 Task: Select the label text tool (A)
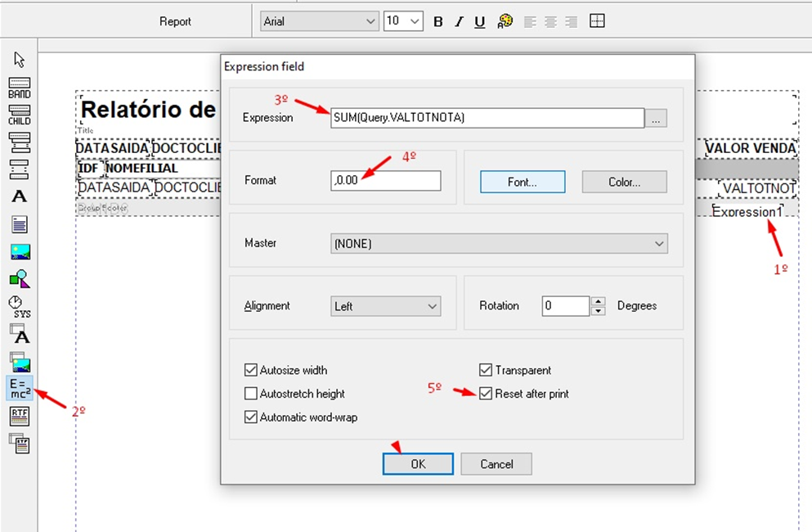tap(20, 196)
